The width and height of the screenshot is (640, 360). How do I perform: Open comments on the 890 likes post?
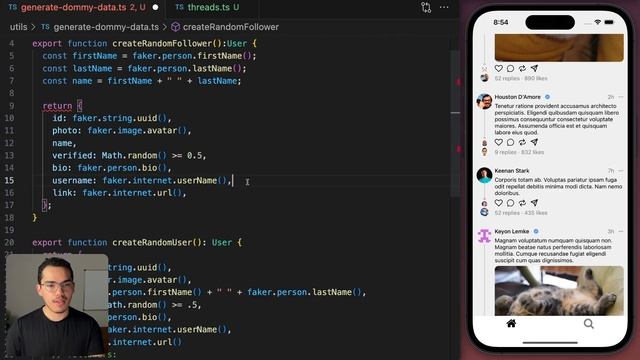(x=510, y=68)
